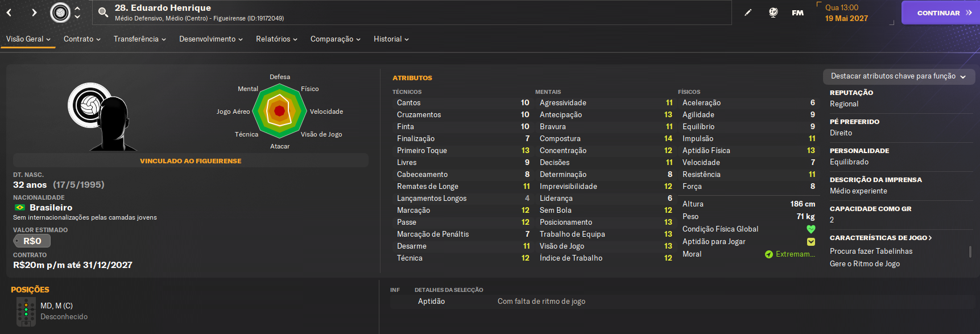Open the Contrato tab
Screen dimensions: 980x334
coord(82,39)
